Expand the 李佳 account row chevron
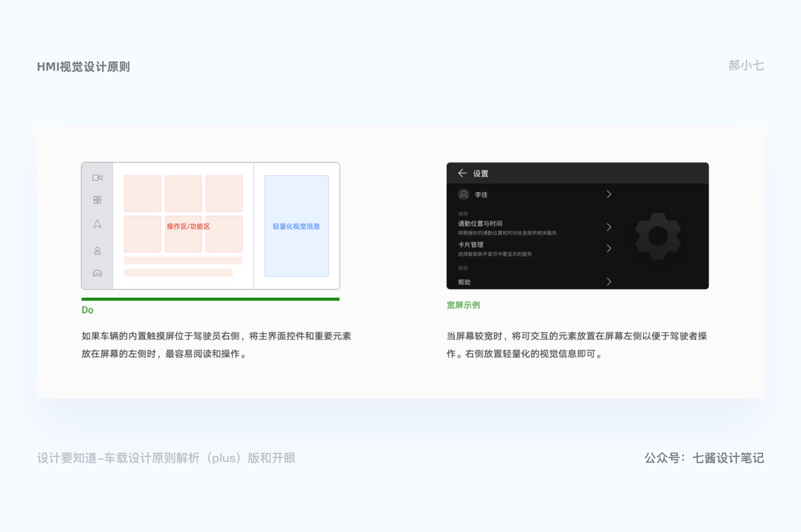Image resolution: width=801 pixels, height=532 pixels. pos(609,194)
